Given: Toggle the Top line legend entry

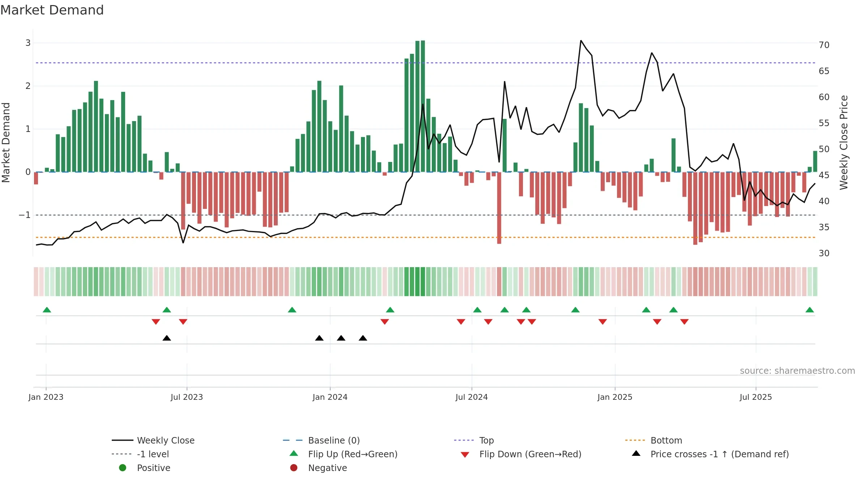Looking at the screenshot, I should [x=474, y=440].
